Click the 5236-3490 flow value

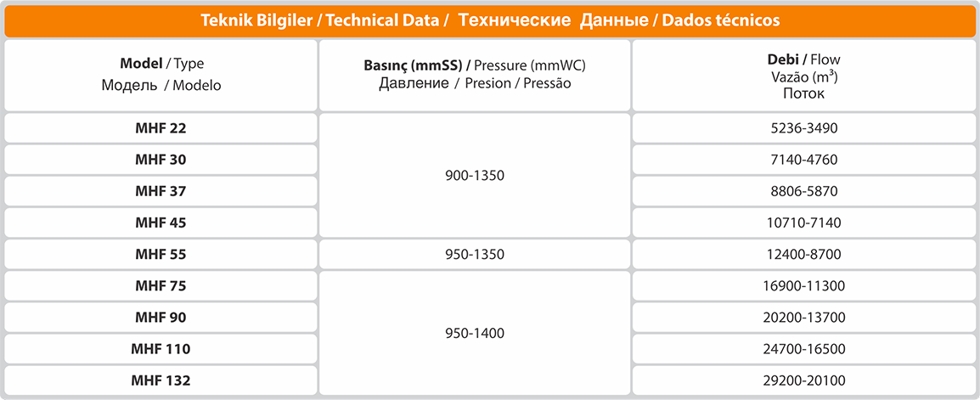[803, 128]
